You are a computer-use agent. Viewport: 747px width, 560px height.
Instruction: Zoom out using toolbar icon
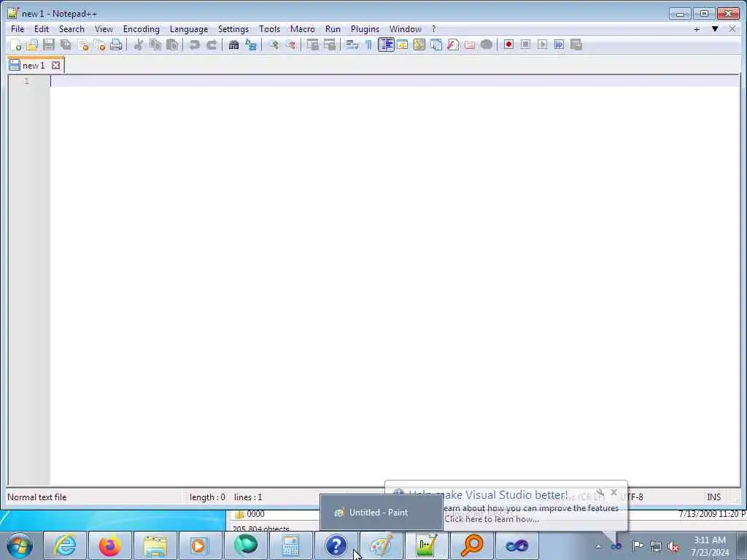coord(290,44)
